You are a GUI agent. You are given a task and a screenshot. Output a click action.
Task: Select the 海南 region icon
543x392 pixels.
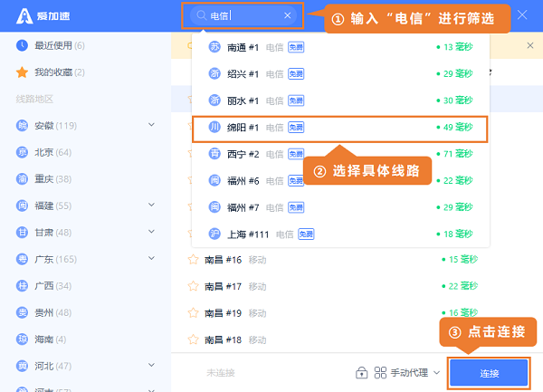22,339
